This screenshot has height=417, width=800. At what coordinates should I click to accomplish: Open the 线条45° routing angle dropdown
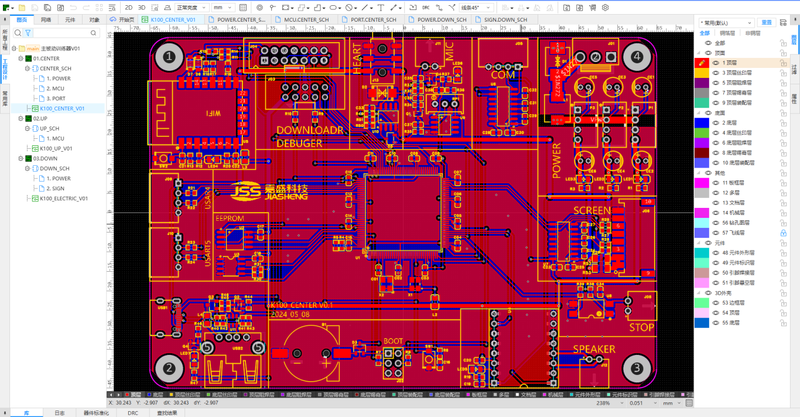477,8
